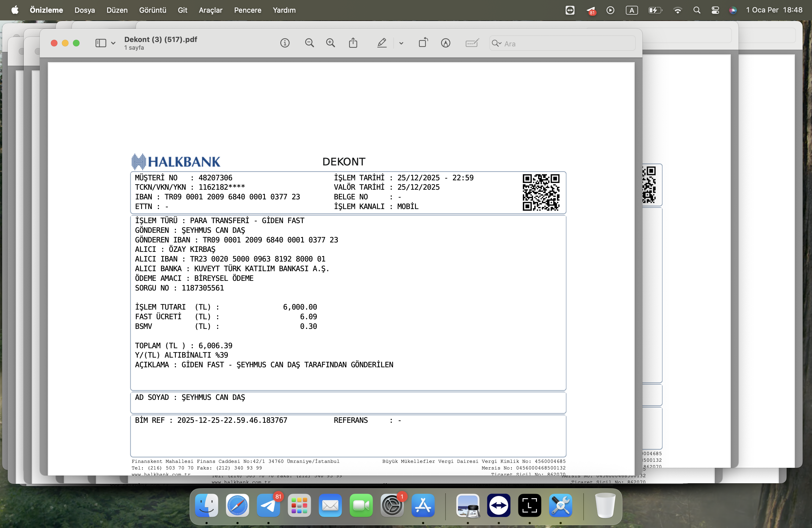Click the transaction amount 6,000.00
Viewport: 812px width, 528px height.
click(x=300, y=307)
